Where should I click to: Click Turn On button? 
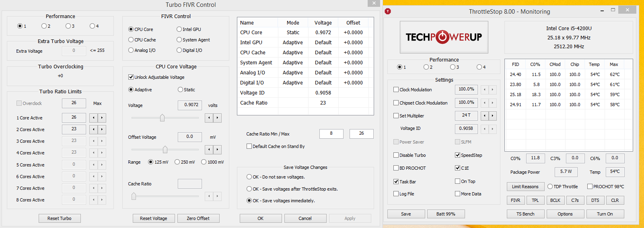coord(605,214)
